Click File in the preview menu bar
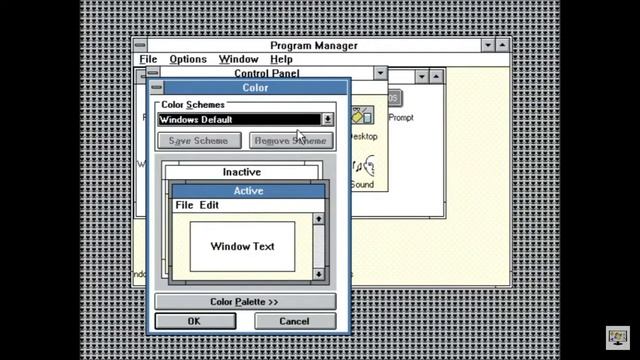Screen dimensions: 640x360 click(184, 205)
